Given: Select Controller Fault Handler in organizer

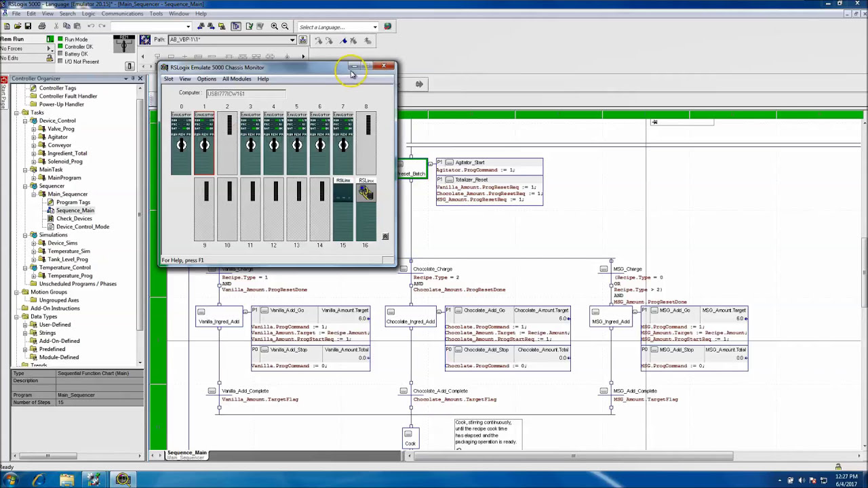Looking at the screenshot, I should coord(68,96).
